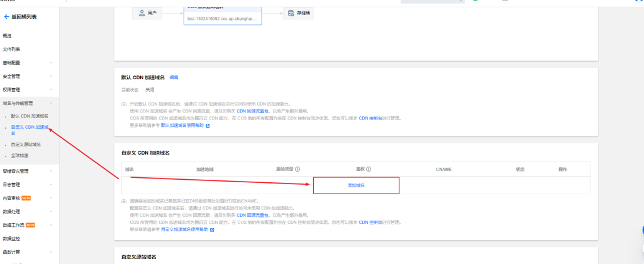Expand the 基础配置 sidebar section
644x264 pixels.
point(51,62)
